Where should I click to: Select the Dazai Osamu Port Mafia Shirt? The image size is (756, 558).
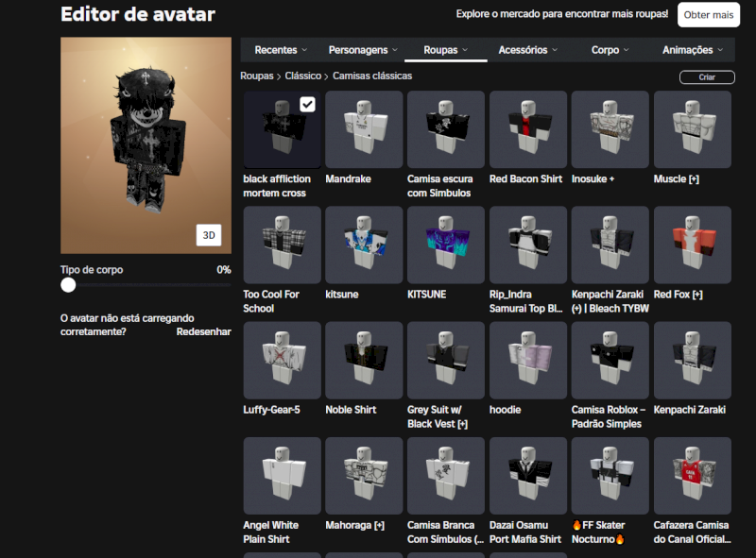527,475
